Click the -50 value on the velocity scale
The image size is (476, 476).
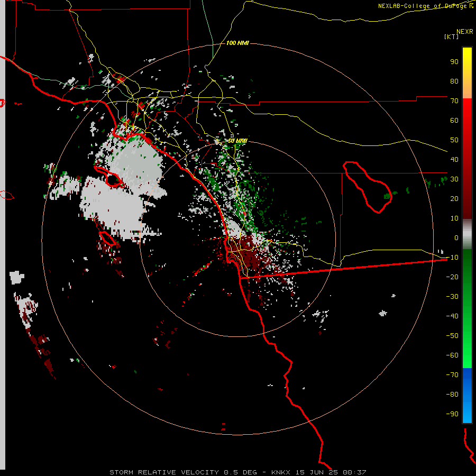tap(452, 336)
